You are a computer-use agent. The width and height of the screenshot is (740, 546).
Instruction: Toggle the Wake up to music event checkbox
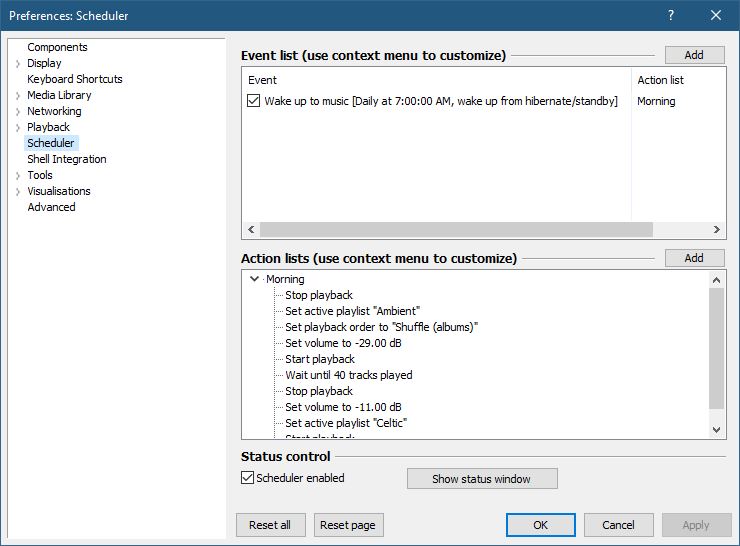click(253, 101)
